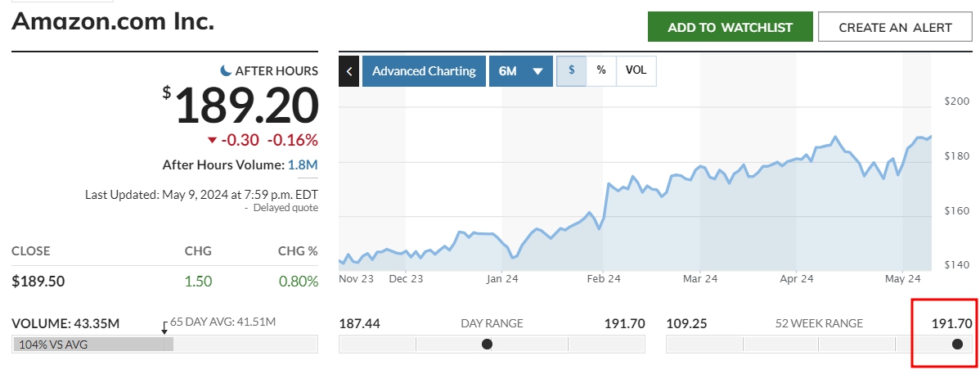Click Create an Alert
Screen dimensions: 980x374
click(x=895, y=27)
